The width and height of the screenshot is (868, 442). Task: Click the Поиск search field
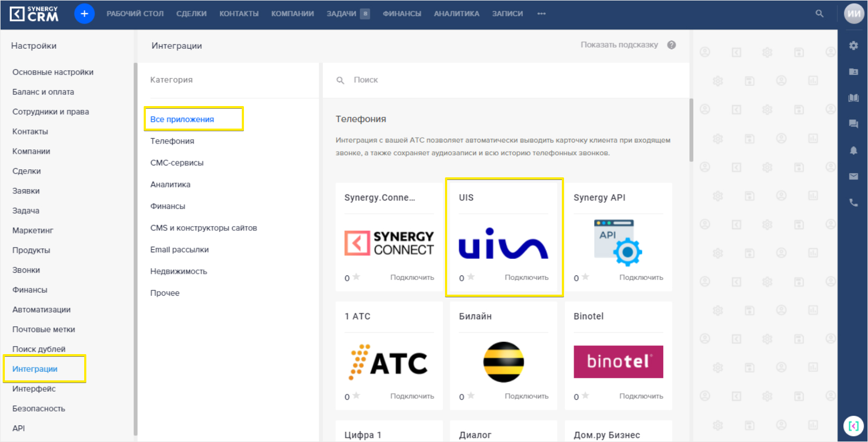(x=506, y=80)
